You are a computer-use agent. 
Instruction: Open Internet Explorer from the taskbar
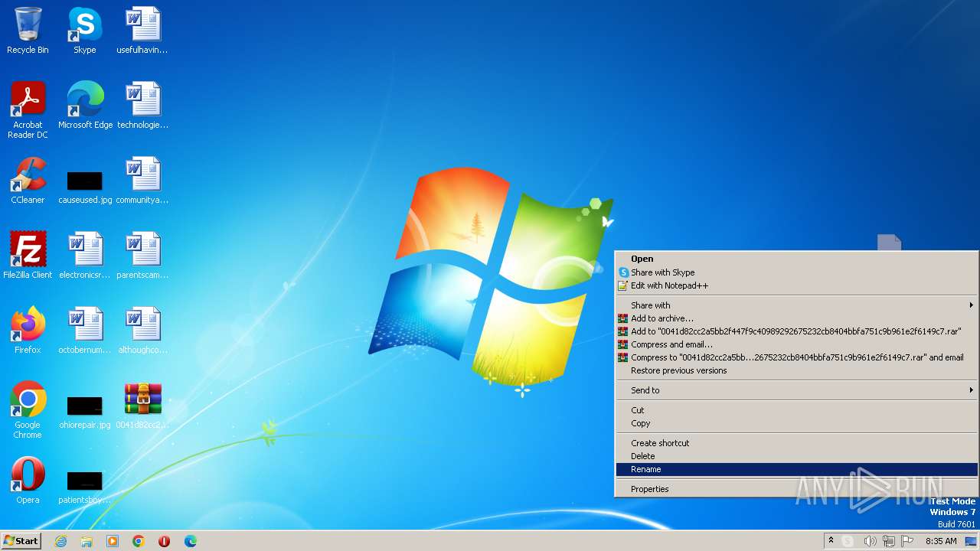click(x=60, y=541)
